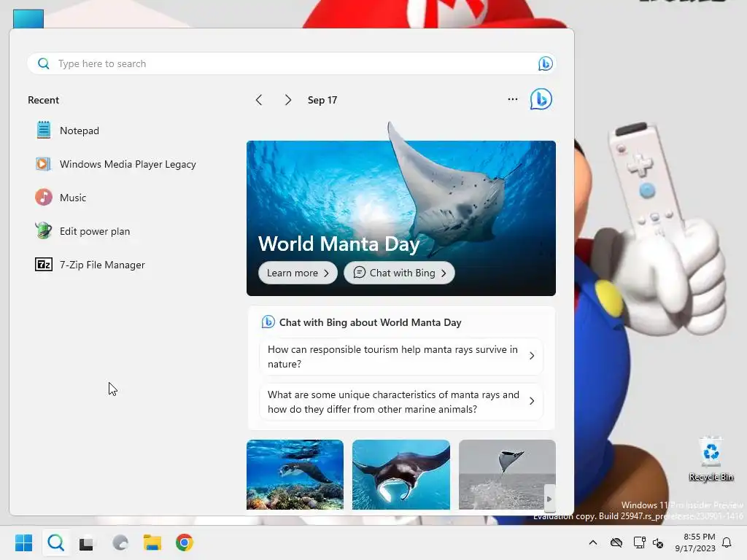747x560 pixels.
Task: Click the thumbnail carousel next arrow
Action: [549, 499]
